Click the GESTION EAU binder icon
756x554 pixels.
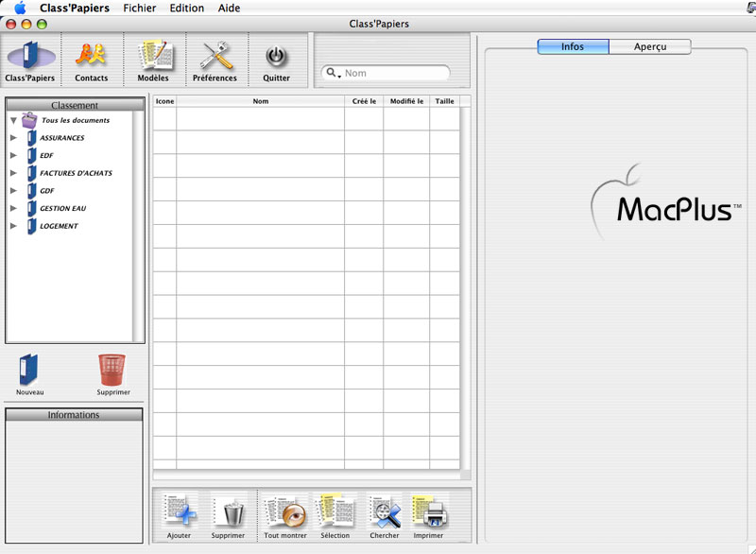click(x=32, y=208)
